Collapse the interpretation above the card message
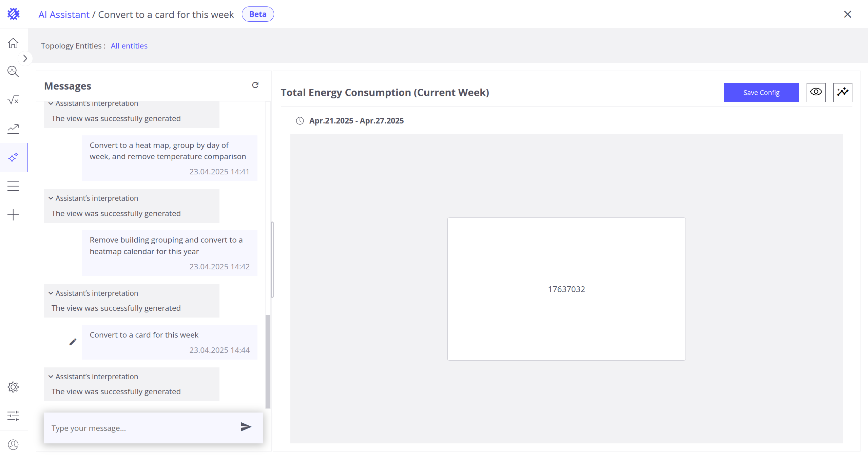This screenshot has width=868, height=459. (51, 293)
